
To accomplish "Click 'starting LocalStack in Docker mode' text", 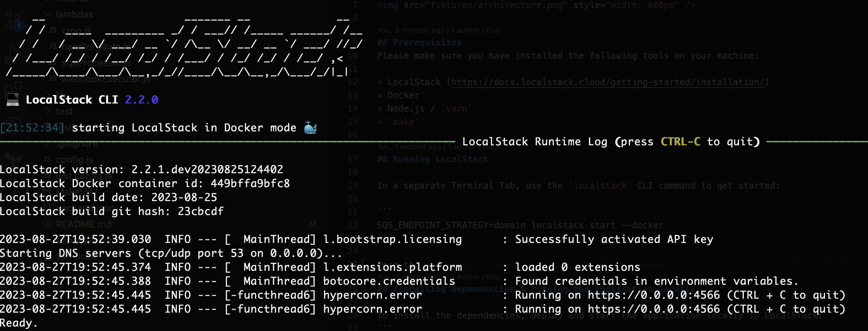I will tap(184, 128).
